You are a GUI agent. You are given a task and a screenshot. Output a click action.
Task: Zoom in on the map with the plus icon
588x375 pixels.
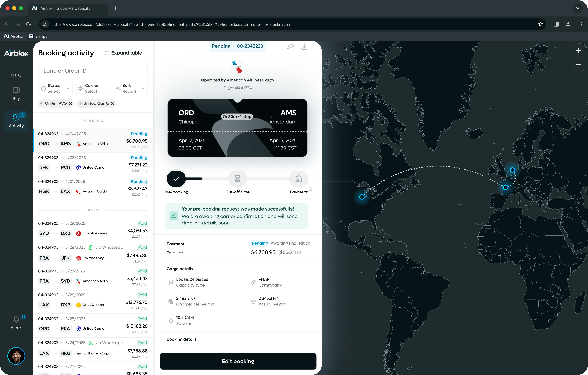point(578,51)
